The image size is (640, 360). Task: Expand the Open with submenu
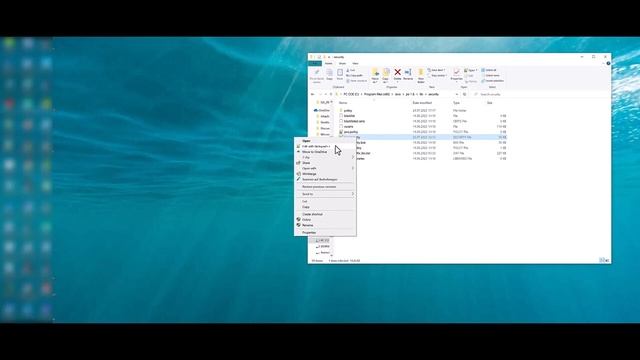[x=325, y=169]
